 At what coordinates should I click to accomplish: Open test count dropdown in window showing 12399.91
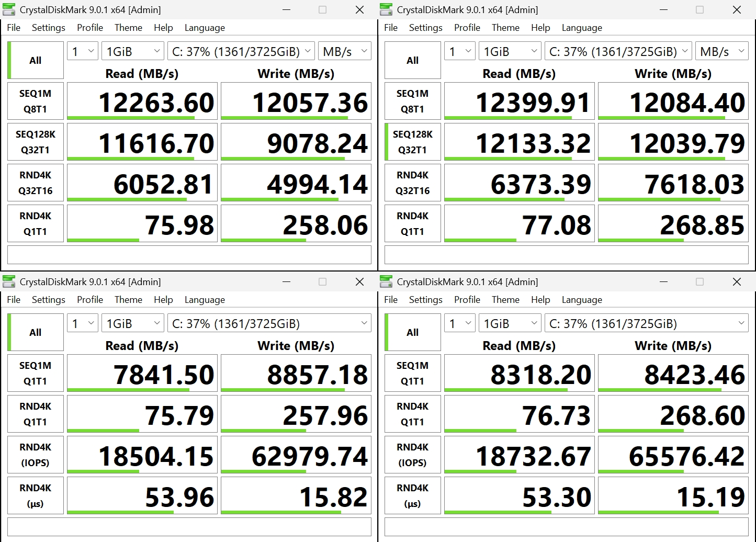click(460, 51)
